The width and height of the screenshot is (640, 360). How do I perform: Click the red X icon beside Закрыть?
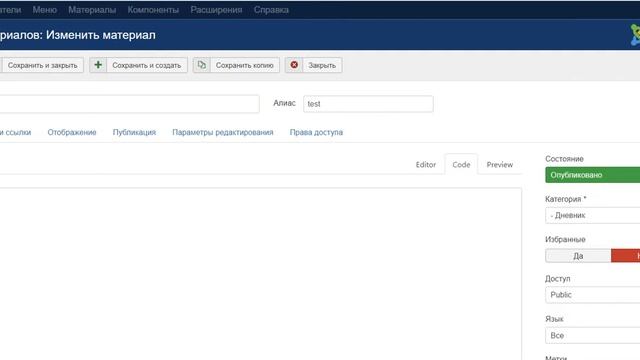294,65
